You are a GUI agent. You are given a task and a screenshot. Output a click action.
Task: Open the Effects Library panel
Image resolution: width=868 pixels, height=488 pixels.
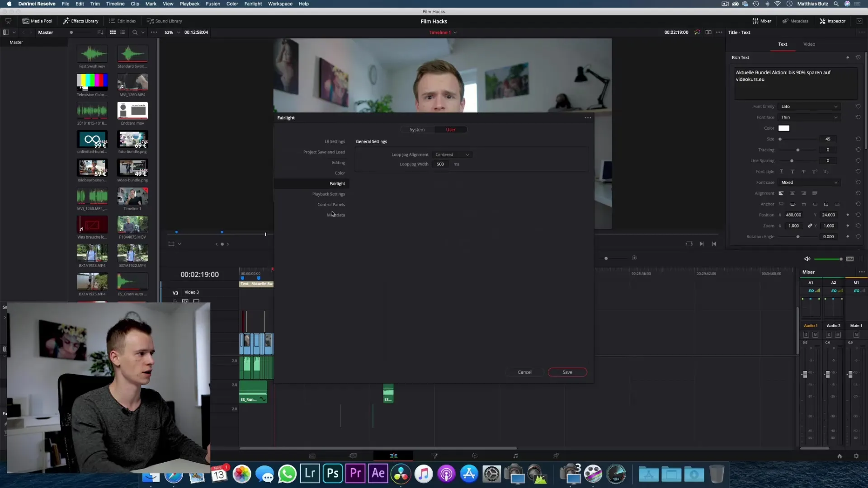tap(81, 21)
